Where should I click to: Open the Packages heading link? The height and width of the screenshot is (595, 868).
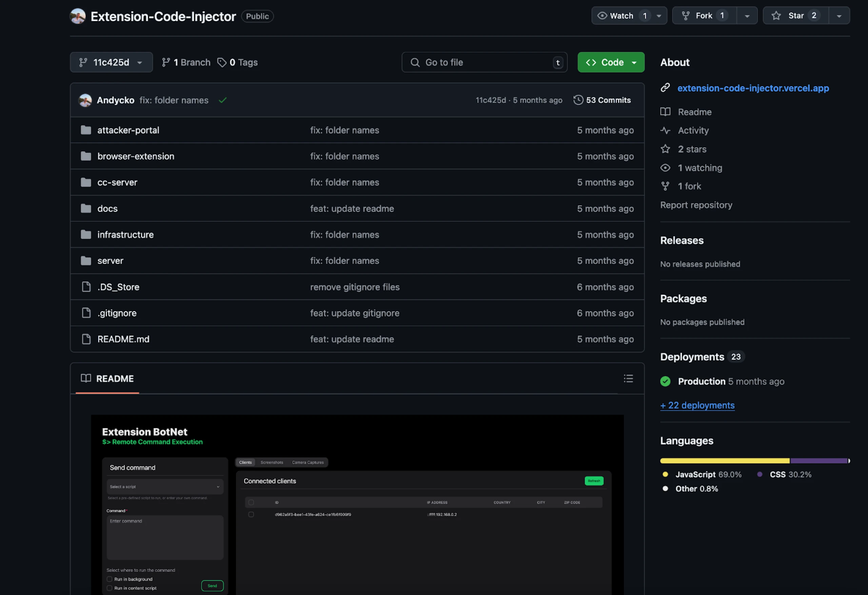pos(684,299)
